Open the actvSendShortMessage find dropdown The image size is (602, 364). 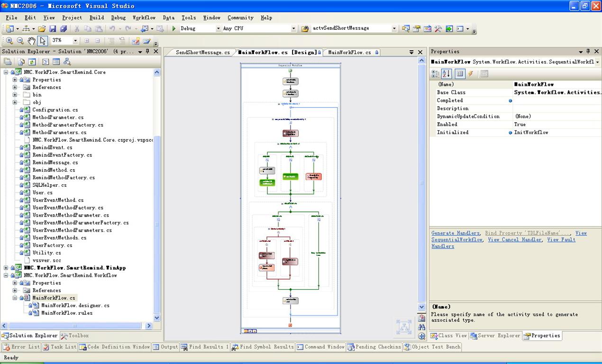click(x=394, y=28)
